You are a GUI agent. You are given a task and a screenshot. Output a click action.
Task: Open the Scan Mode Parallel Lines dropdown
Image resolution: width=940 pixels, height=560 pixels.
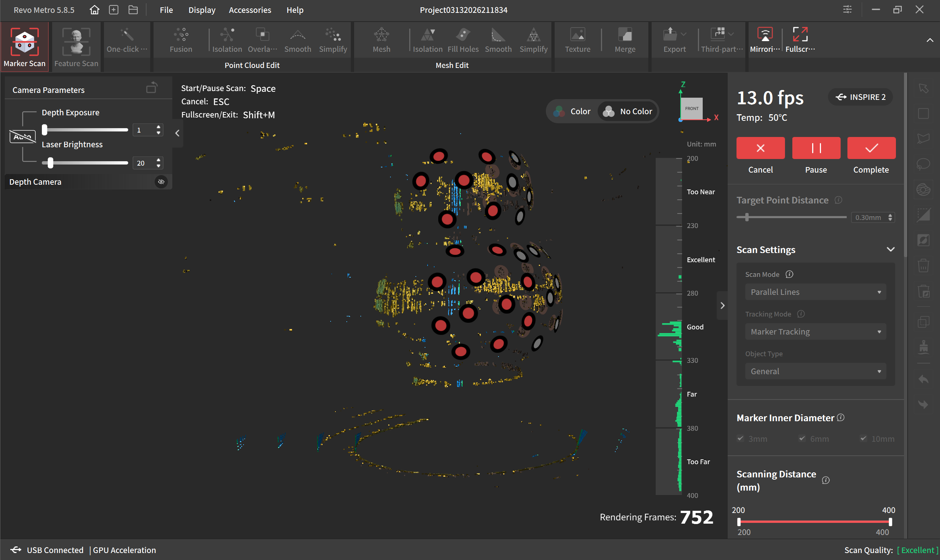click(x=815, y=292)
